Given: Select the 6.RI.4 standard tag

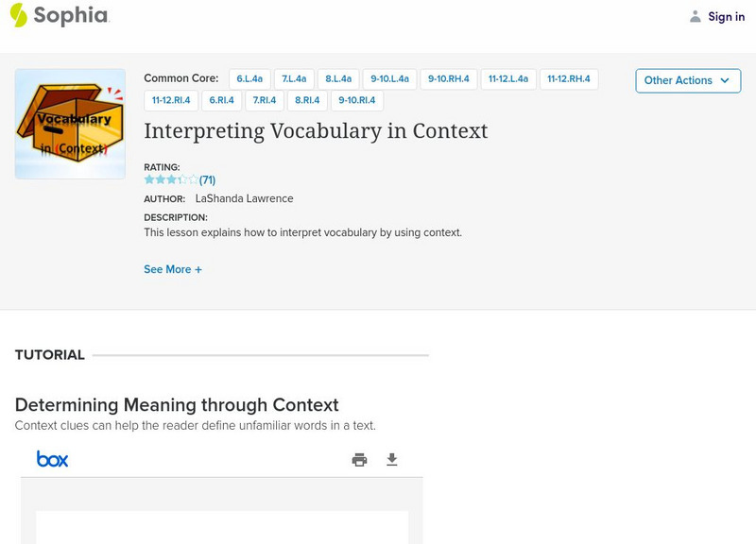Looking at the screenshot, I should (221, 100).
